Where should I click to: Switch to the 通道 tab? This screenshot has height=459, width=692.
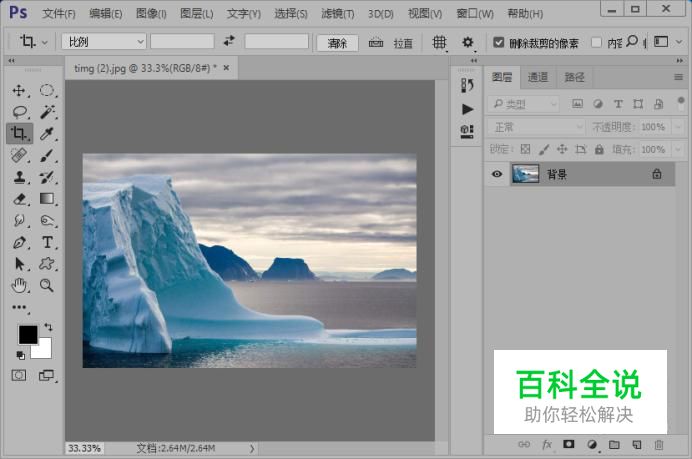pyautogui.click(x=538, y=77)
